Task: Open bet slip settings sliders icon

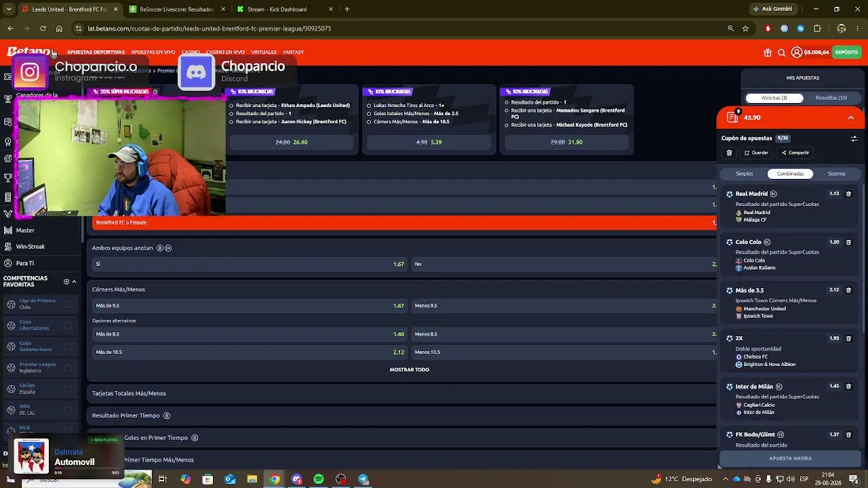Action: tap(854, 138)
